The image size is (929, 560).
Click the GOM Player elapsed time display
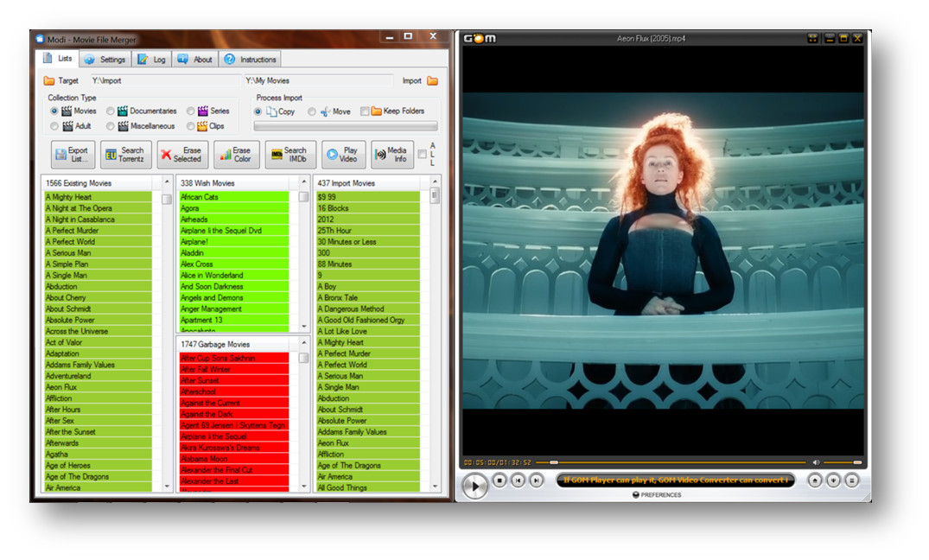pyautogui.click(x=497, y=462)
